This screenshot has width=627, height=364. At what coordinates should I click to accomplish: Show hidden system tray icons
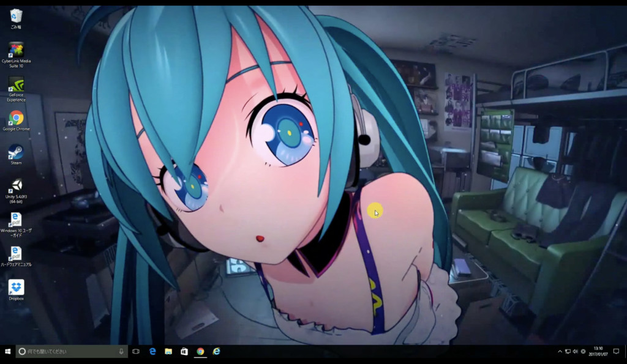pyautogui.click(x=560, y=352)
